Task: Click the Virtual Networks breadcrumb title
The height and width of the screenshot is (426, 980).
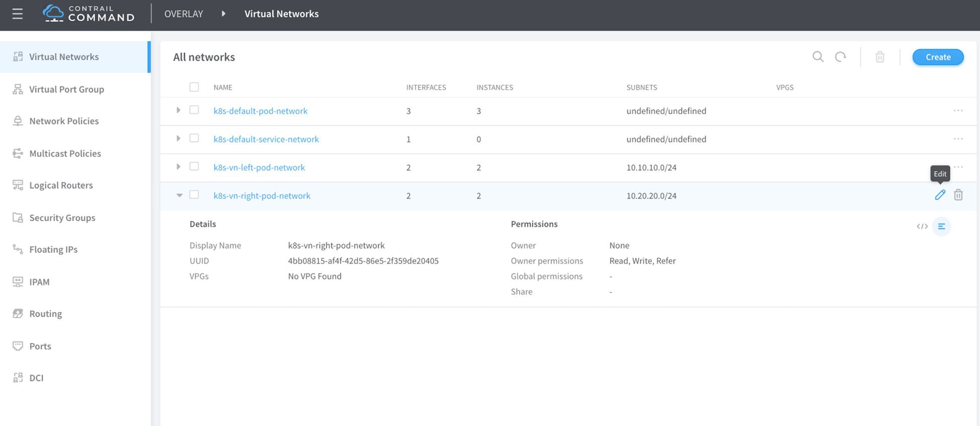Action: pos(281,14)
